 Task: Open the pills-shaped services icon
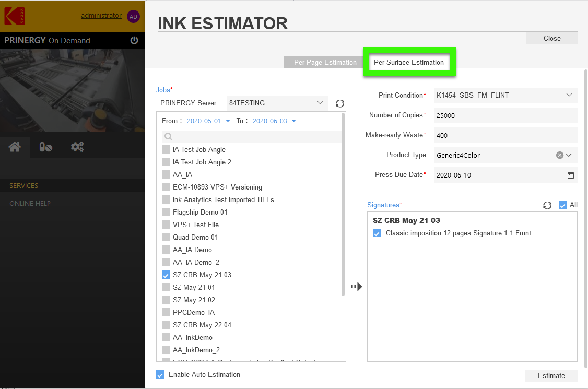point(46,147)
